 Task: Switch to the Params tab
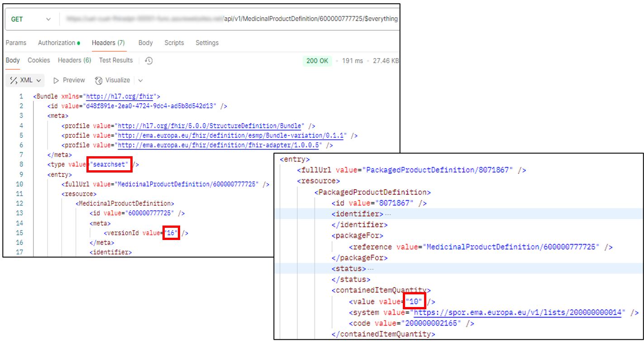coord(16,43)
